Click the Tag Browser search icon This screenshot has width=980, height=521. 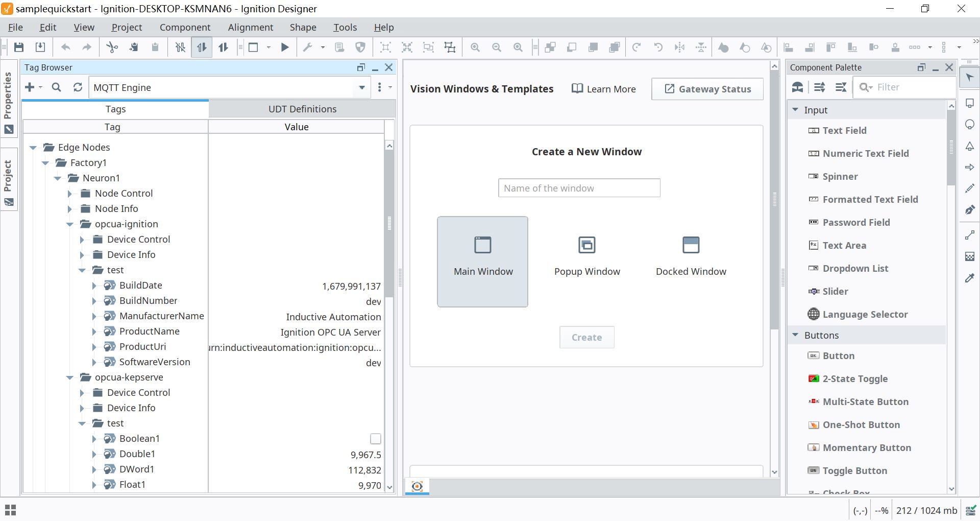tap(57, 87)
